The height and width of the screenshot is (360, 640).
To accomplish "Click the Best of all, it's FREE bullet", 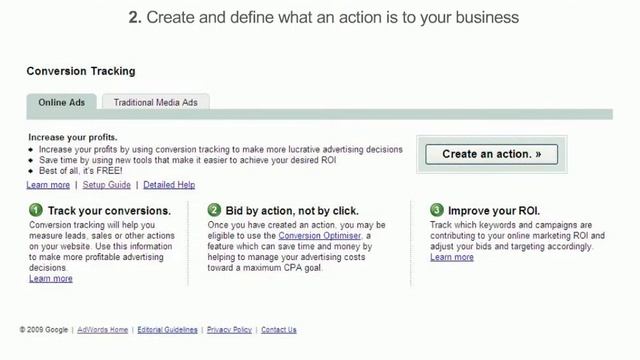I will pos(80,171).
